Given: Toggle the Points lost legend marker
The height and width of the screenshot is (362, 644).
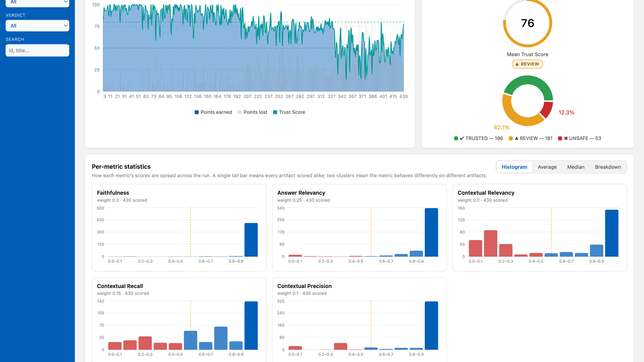Looking at the screenshot, I should point(239,112).
